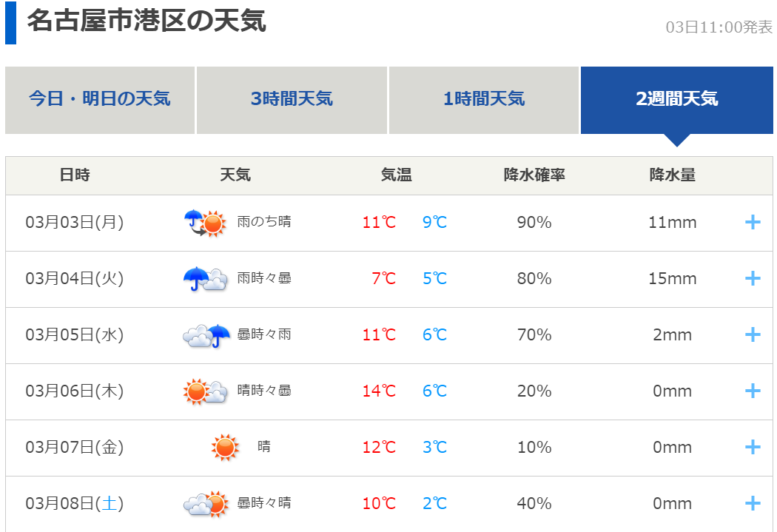Open details for 03月06日(木) via plus
The height and width of the screenshot is (532, 777).
click(x=753, y=391)
